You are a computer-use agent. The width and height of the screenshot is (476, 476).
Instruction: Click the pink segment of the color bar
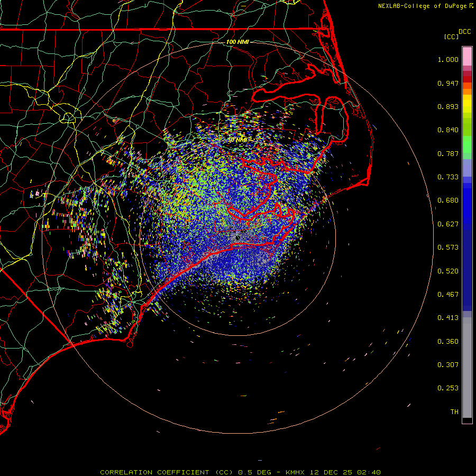pos(467,57)
